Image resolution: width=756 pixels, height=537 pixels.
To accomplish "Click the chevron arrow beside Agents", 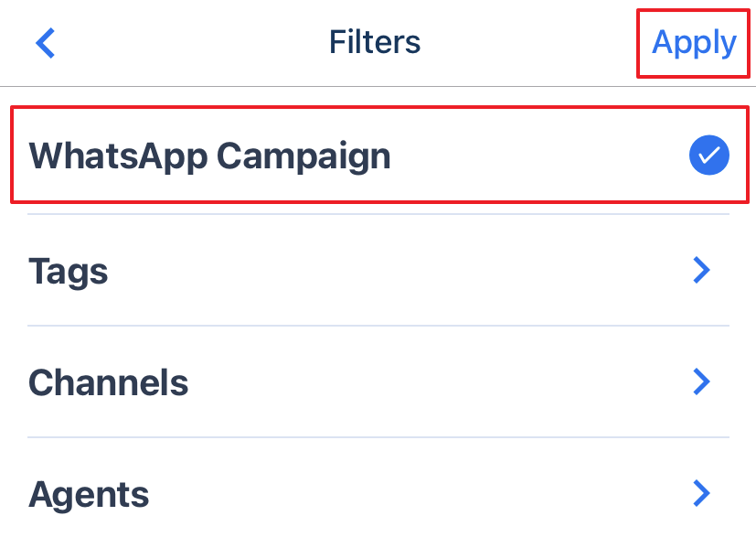I will tap(701, 493).
